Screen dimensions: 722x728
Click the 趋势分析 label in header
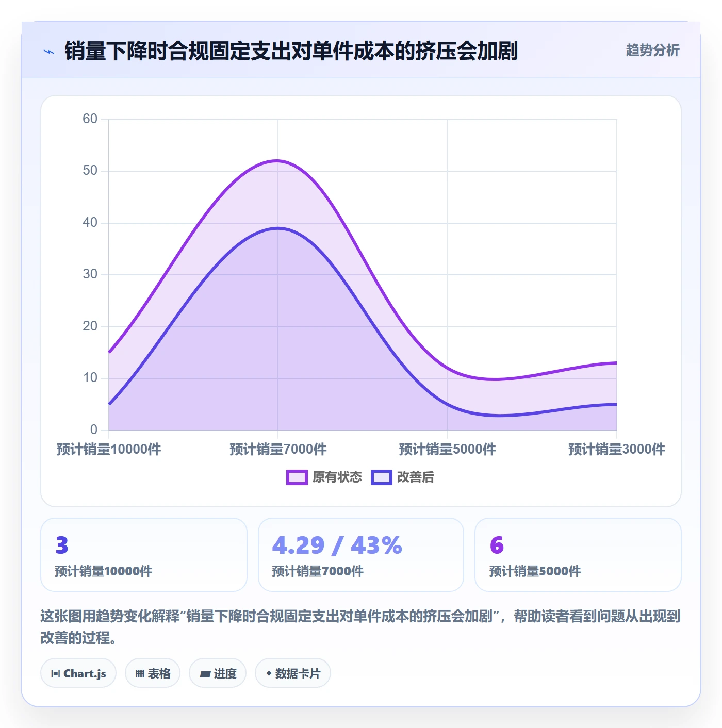(652, 51)
